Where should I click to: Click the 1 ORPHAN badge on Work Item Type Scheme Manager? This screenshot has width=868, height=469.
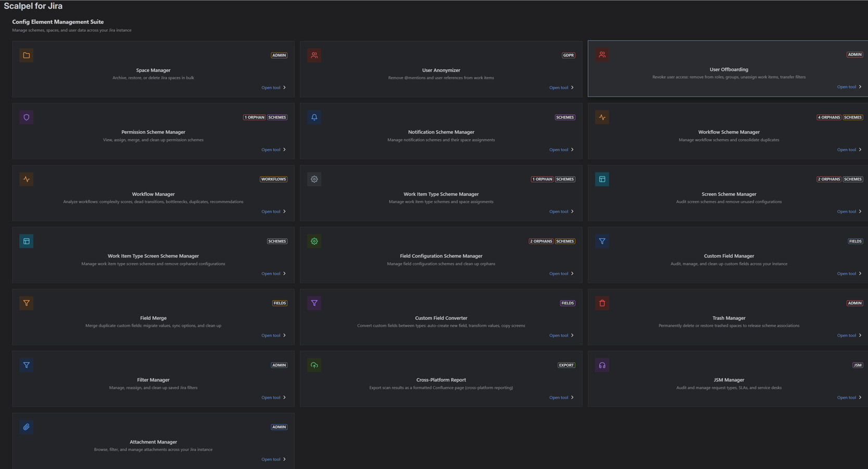[x=542, y=179]
